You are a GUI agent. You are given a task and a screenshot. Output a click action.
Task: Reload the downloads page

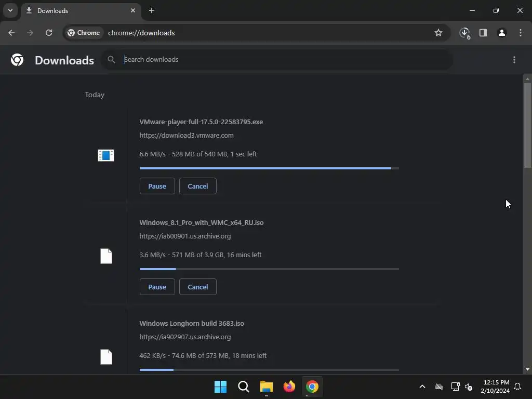49,33
